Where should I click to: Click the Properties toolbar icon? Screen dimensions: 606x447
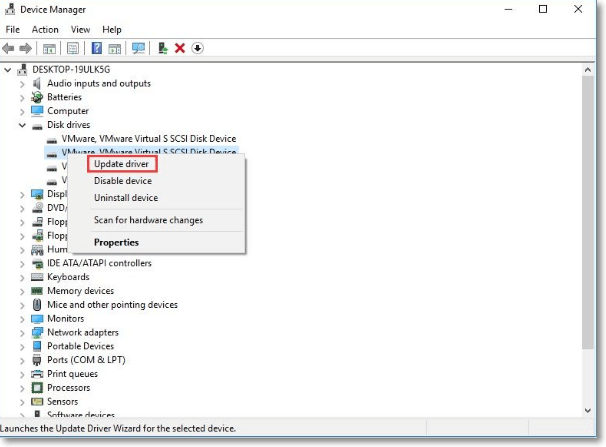click(73, 48)
